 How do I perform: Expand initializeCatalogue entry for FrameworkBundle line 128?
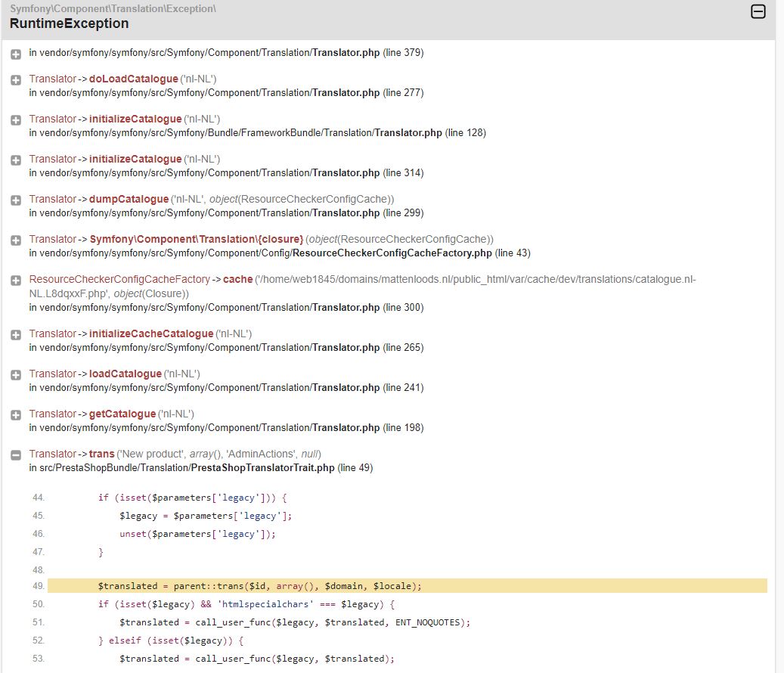click(16, 120)
